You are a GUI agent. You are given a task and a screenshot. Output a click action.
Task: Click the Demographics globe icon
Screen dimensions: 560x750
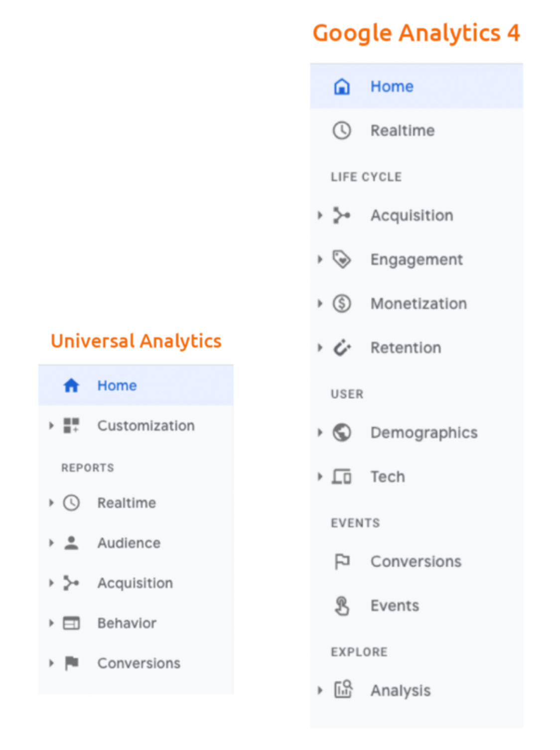342,432
